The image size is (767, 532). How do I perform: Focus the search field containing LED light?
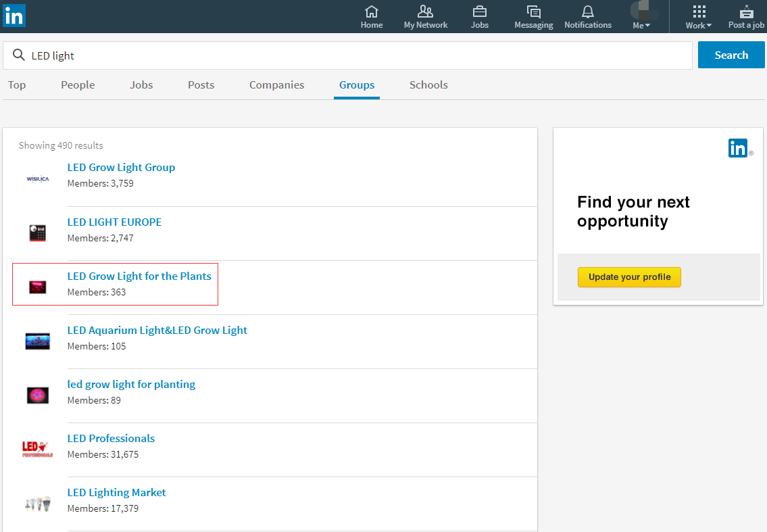(358, 55)
